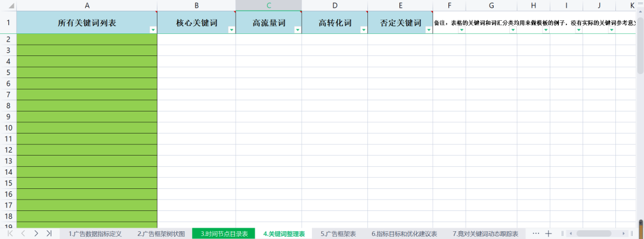Switch to 7.竞对关键词动态跟踪表 sheet tab
Viewport: 644px width, 239px height.
click(x=485, y=234)
